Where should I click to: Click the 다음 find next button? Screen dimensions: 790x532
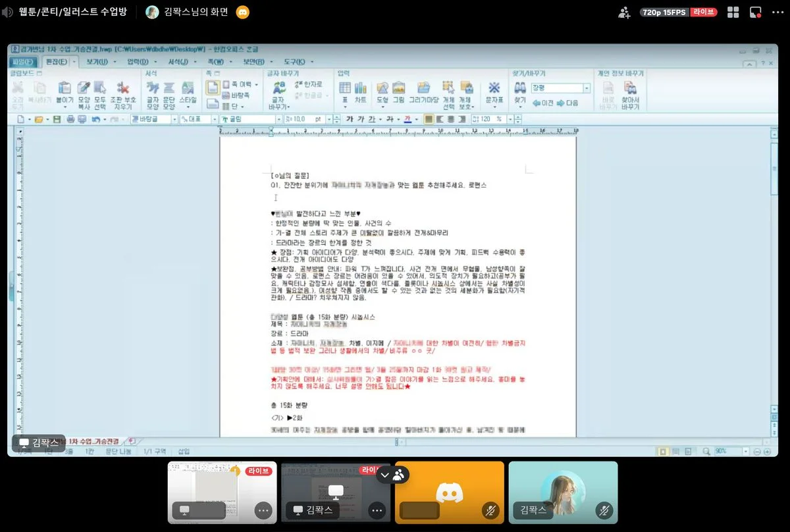coord(567,103)
